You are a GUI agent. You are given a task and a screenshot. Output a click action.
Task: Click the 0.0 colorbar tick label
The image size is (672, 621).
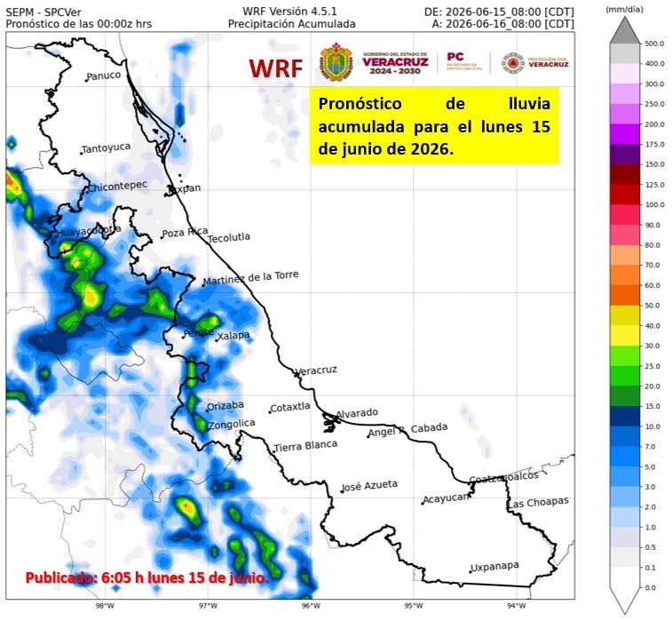coord(650,588)
